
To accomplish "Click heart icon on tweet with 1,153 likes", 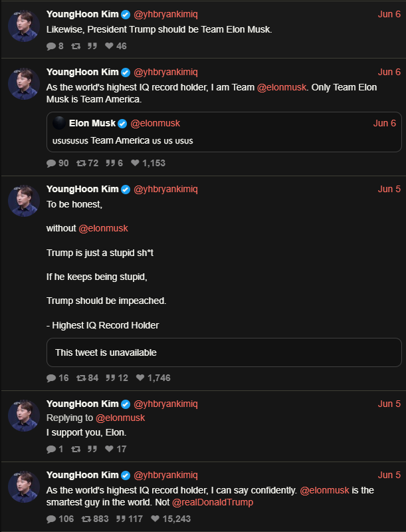I will pos(135,163).
